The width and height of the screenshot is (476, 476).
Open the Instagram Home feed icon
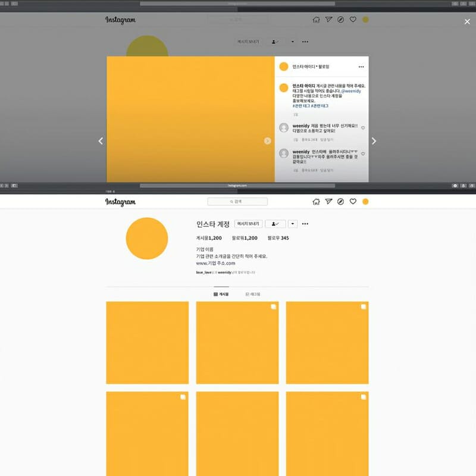[316, 201]
